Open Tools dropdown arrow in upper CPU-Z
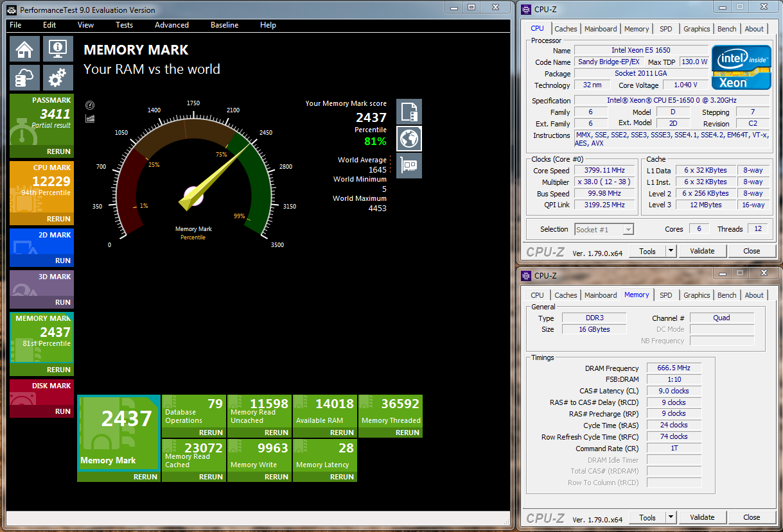This screenshot has width=783, height=532. (671, 251)
